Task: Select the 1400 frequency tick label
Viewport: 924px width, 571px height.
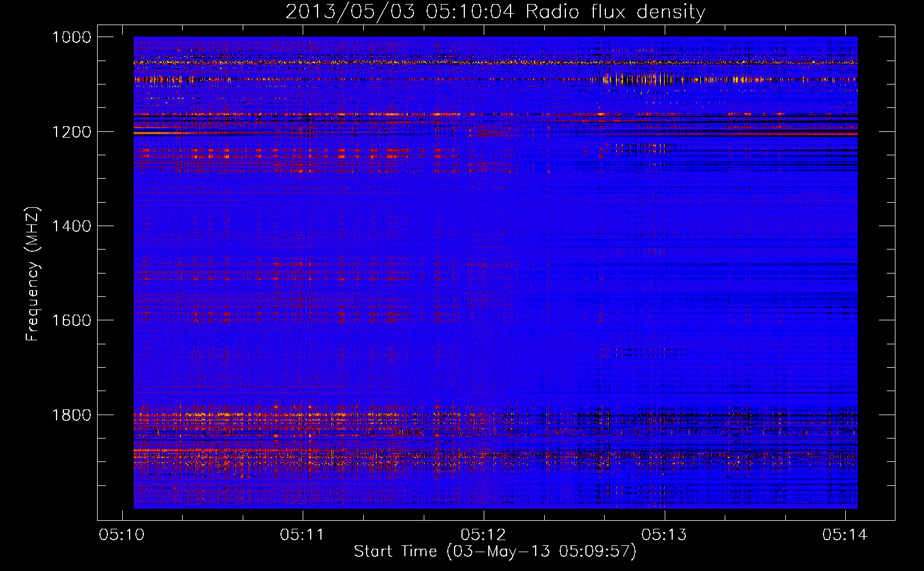Action: (71, 226)
